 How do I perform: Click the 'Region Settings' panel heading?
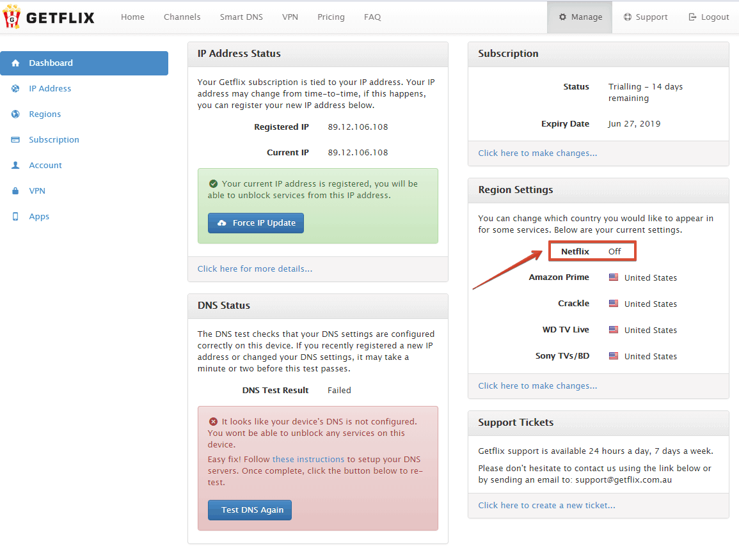point(516,190)
